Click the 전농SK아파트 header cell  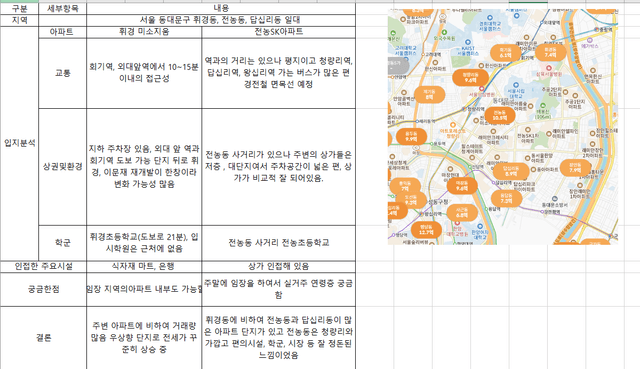(x=279, y=32)
